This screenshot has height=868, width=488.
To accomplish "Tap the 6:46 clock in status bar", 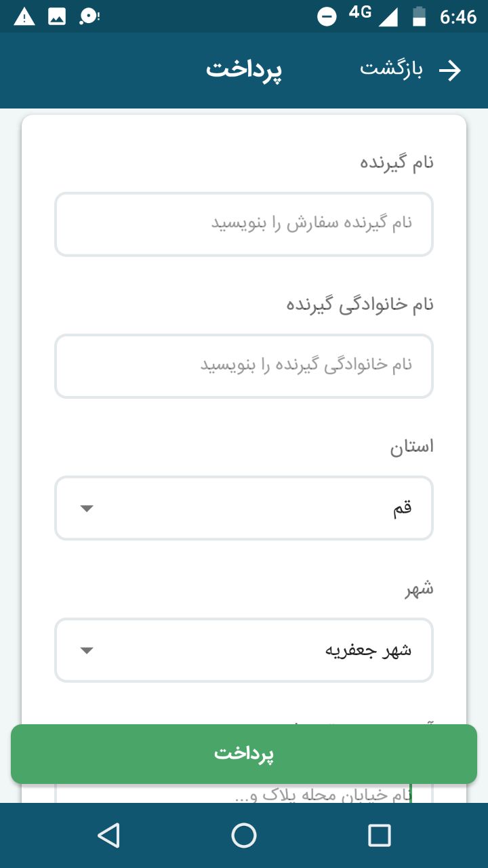I will click(x=458, y=17).
